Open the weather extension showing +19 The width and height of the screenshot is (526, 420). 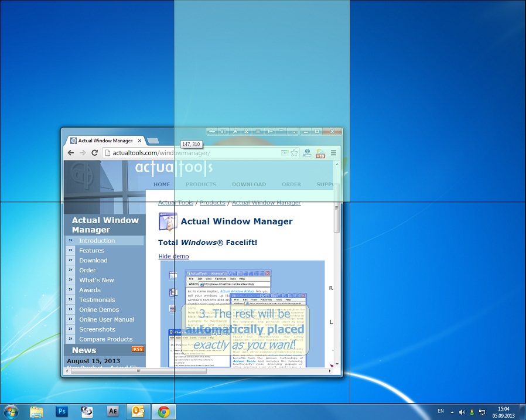click(320, 153)
